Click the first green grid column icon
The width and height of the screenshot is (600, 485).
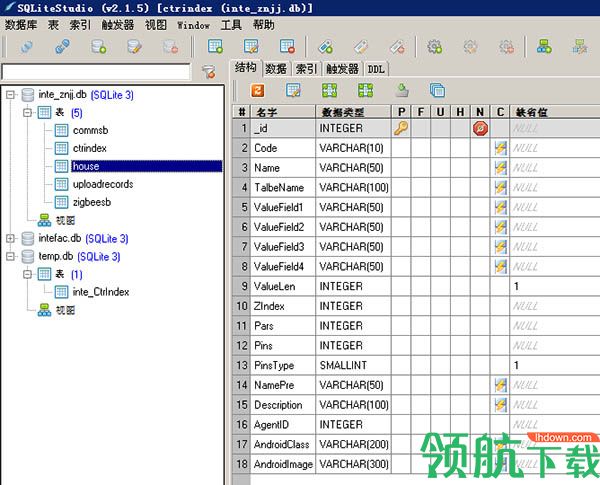point(329,91)
